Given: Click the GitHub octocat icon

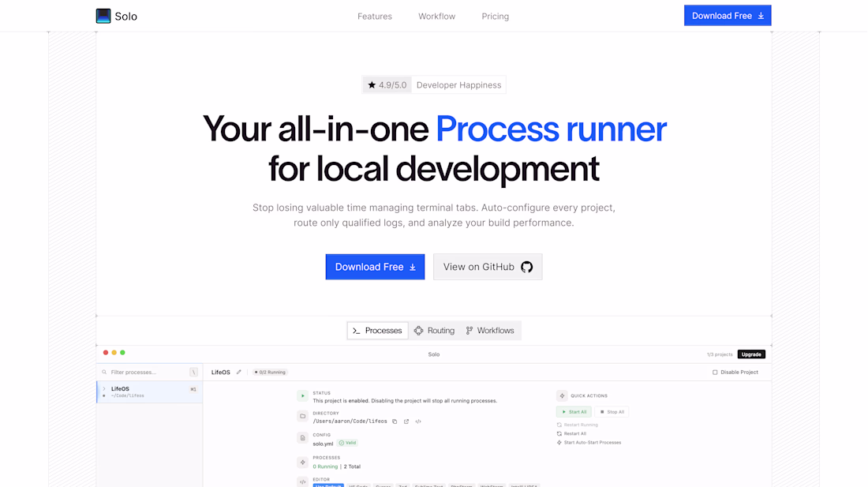Looking at the screenshot, I should [526, 267].
